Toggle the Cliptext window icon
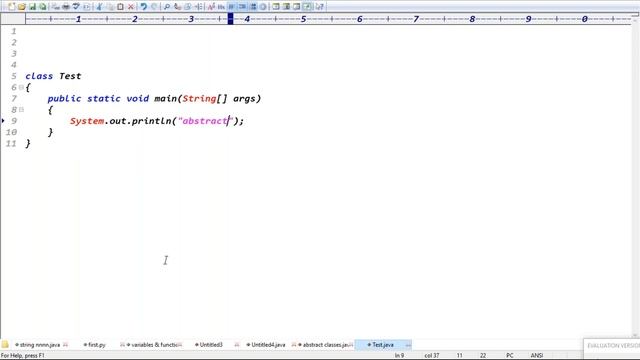Screen dimensions: 640x360 [276, 7]
